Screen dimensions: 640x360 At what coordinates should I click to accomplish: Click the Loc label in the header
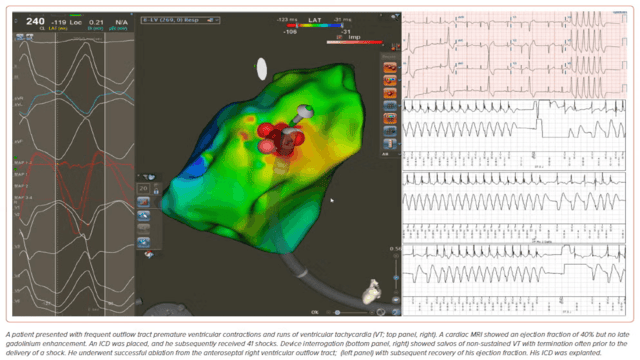[x=76, y=22]
